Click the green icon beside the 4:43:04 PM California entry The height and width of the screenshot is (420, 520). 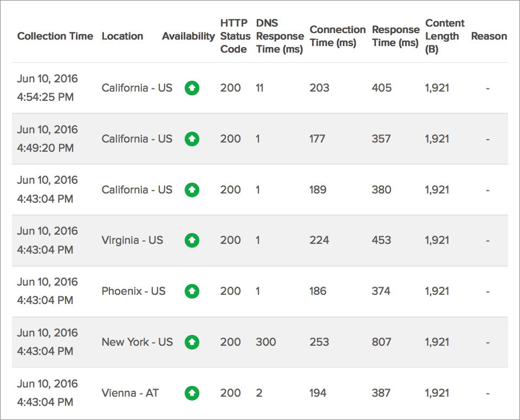click(192, 190)
